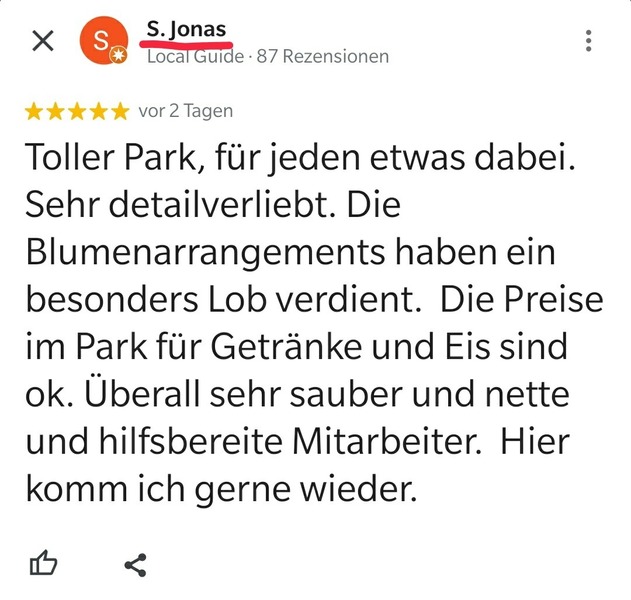Click the 'vor 2 Tagen' timestamp
Viewport: 631px width, 600px height.
(186, 112)
